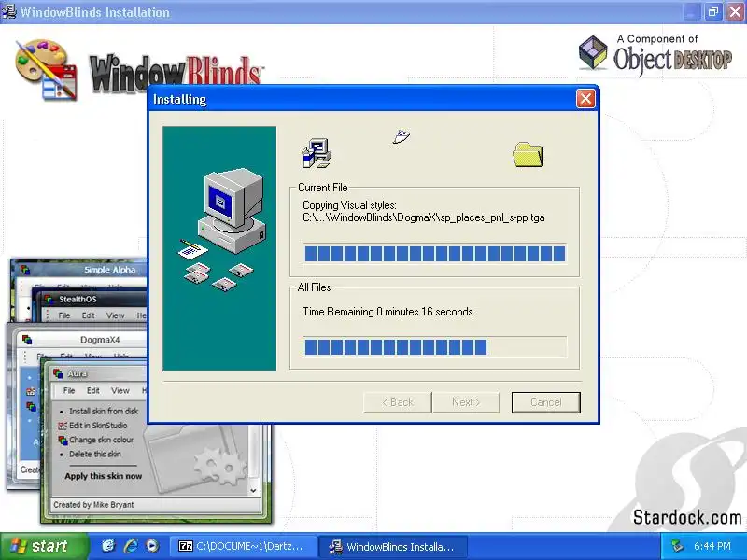The height and width of the screenshot is (560, 747).
Task: Restore the WindowBlinds Installation window
Action: [x=713, y=11]
